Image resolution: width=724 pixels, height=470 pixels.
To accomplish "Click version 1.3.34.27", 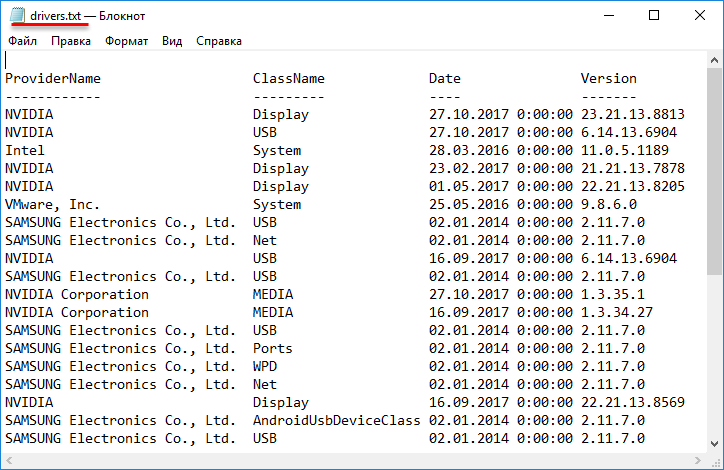I will tap(617, 312).
